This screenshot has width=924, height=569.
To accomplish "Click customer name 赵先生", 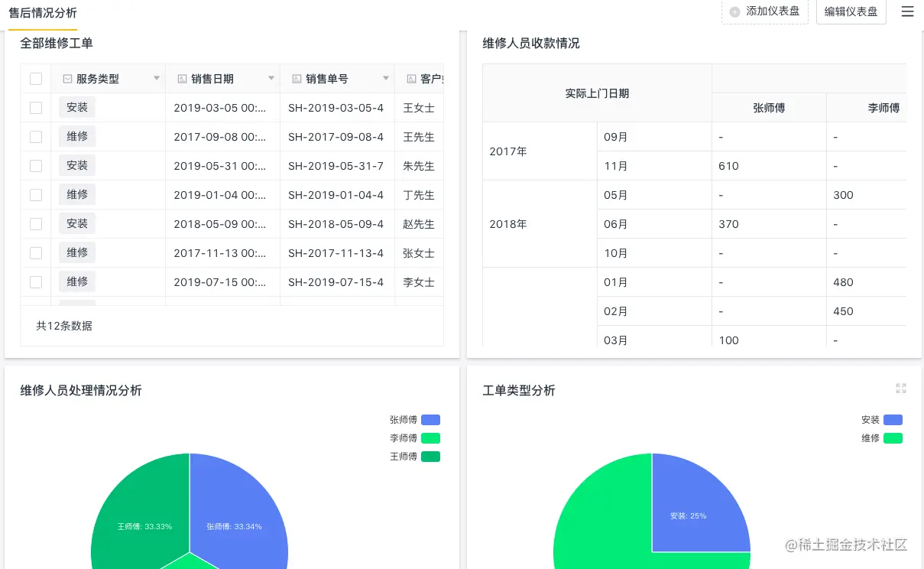I will point(419,224).
